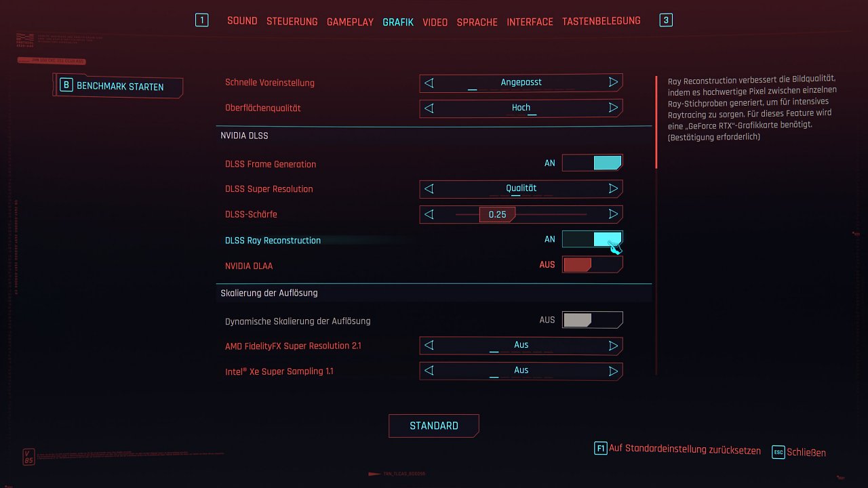Switch to the STEUERUNG tab
The height and width of the screenshot is (488, 868).
pyautogui.click(x=292, y=22)
